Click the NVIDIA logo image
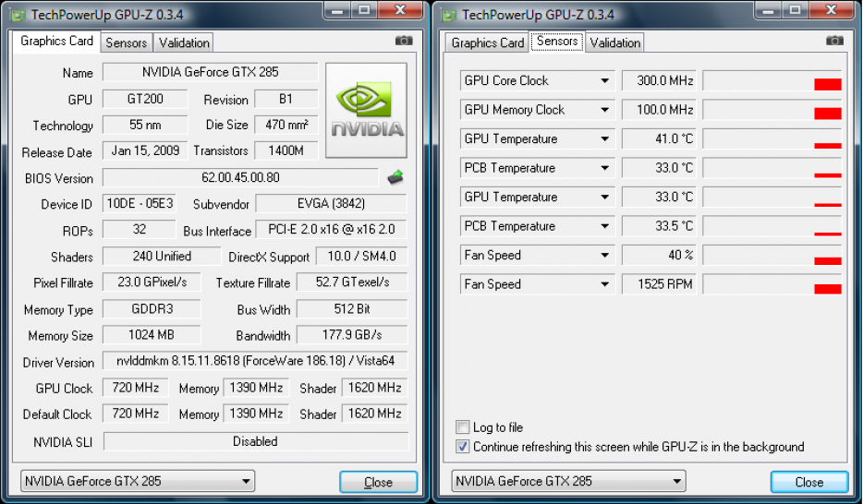 coord(367,111)
